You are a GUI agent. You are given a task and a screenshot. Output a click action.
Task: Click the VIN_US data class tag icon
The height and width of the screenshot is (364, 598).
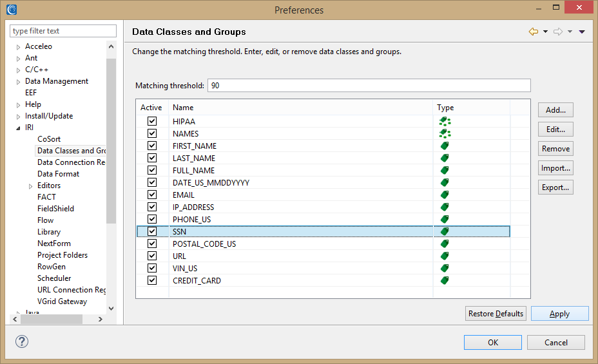444,268
